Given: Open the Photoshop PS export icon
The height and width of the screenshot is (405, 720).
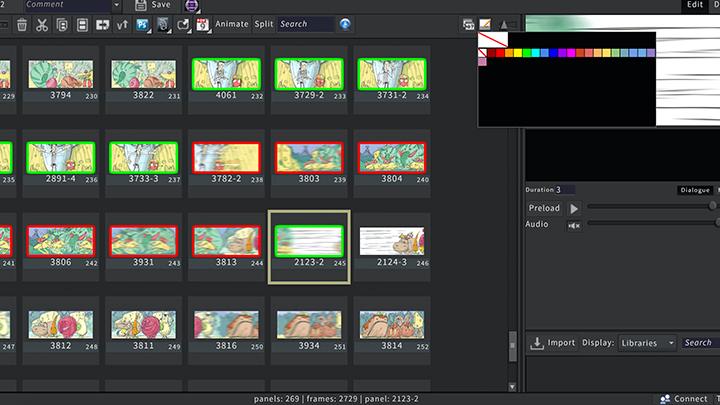Looking at the screenshot, I should [141, 24].
